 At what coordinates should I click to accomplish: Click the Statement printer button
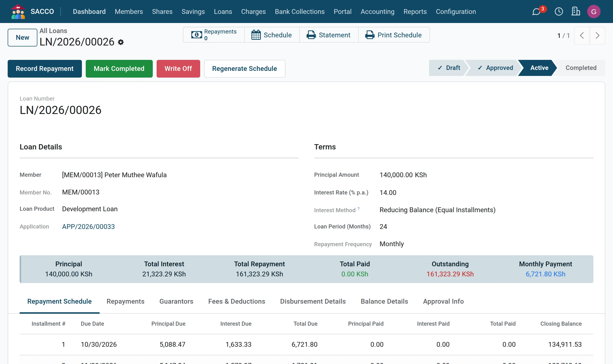point(329,35)
